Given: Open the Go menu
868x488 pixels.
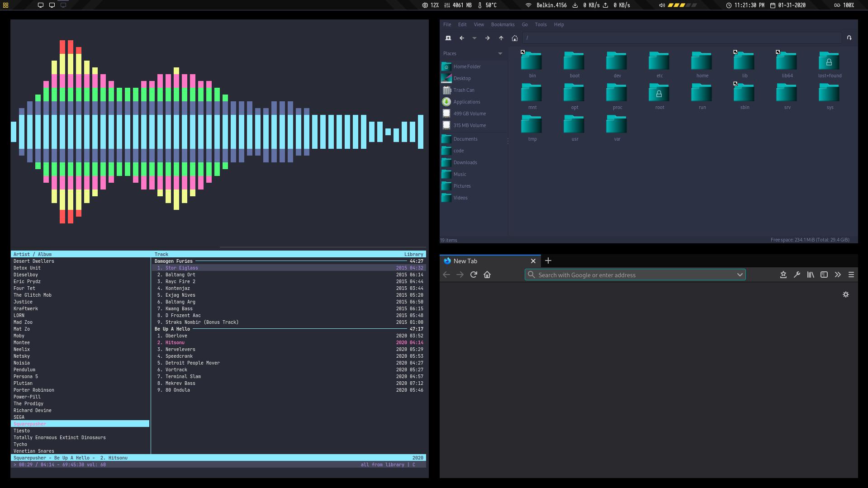Looking at the screenshot, I should pyautogui.click(x=525, y=24).
